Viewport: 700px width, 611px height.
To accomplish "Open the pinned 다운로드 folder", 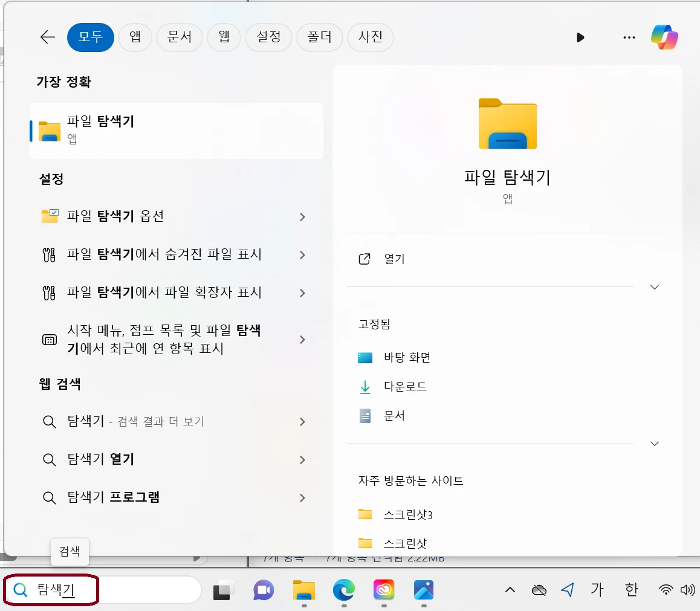I will coord(406,387).
